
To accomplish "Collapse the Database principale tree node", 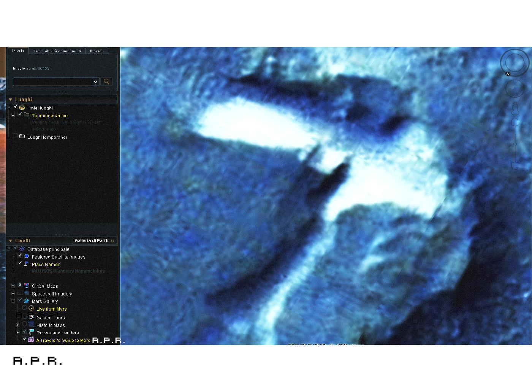I will 9,249.
